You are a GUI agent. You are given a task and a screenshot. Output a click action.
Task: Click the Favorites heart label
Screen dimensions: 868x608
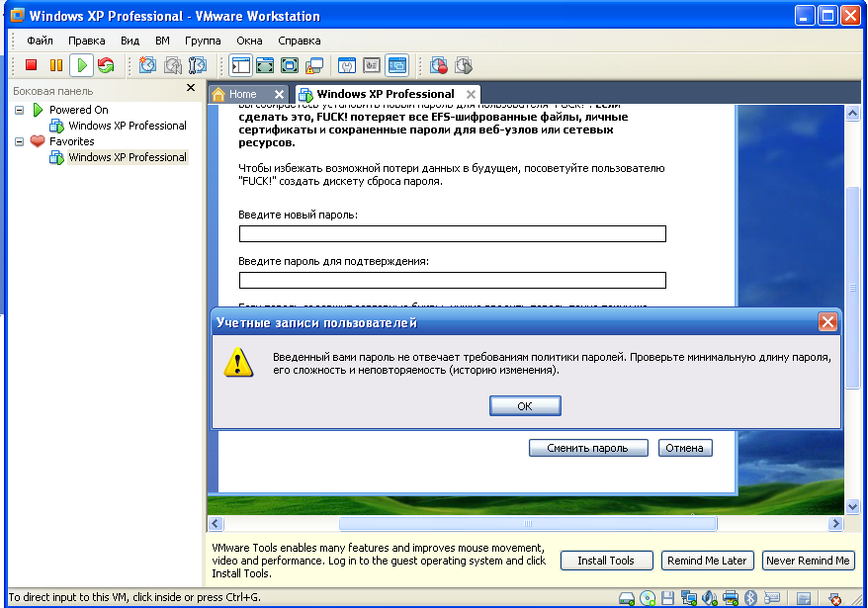(x=72, y=141)
